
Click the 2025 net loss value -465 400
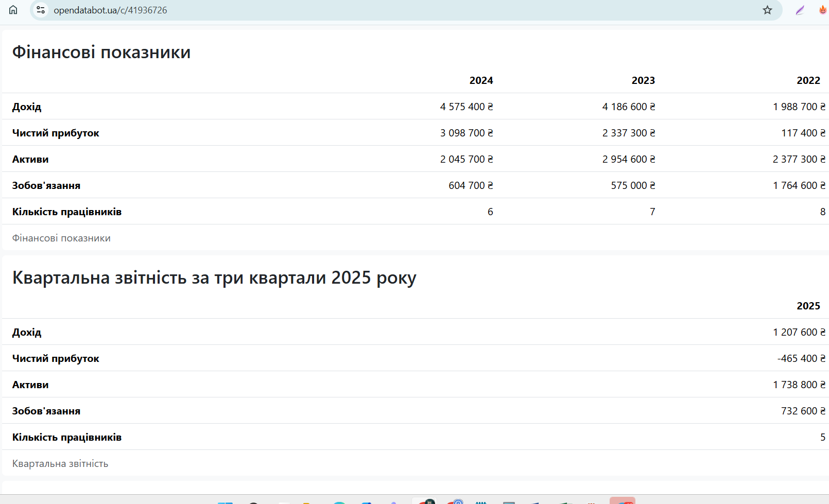click(x=801, y=358)
